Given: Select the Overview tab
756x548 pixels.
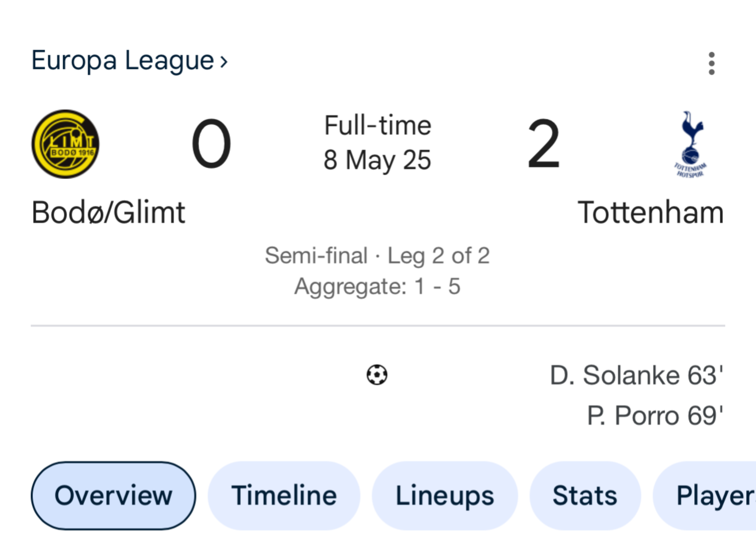Looking at the screenshot, I should [113, 496].
